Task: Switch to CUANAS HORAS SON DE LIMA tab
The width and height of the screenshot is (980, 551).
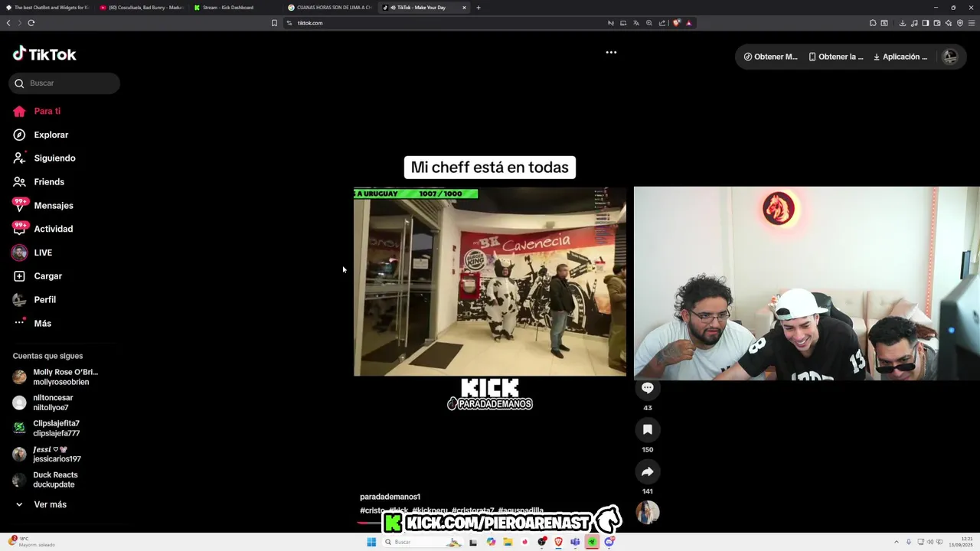Action: pyautogui.click(x=330, y=8)
